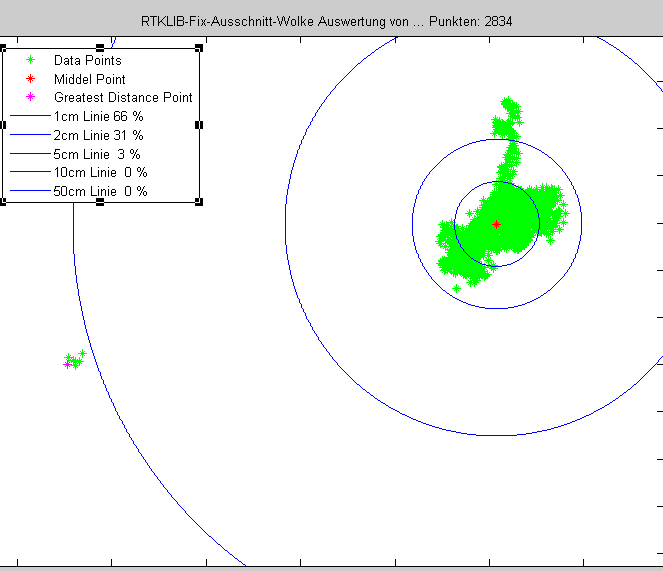663x571 pixels.
Task: Click the RTKLIB-Fix-Ausschnitt-Wolke plot title
Action: (x=327, y=20)
